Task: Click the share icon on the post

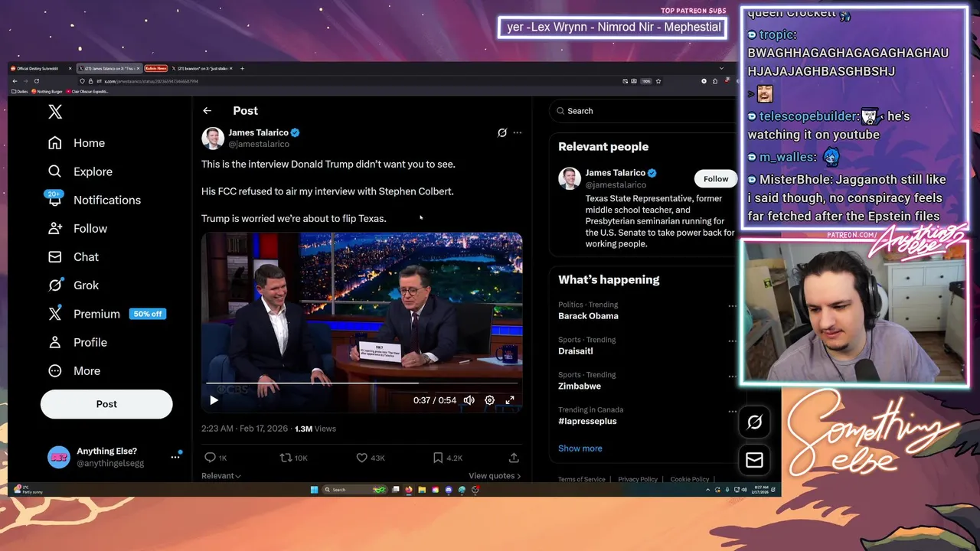Action: tap(514, 458)
